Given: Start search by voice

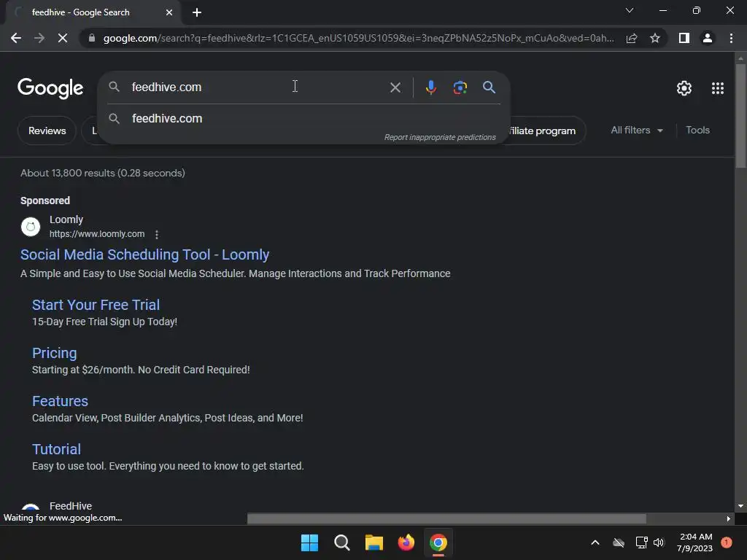Looking at the screenshot, I should [x=430, y=87].
